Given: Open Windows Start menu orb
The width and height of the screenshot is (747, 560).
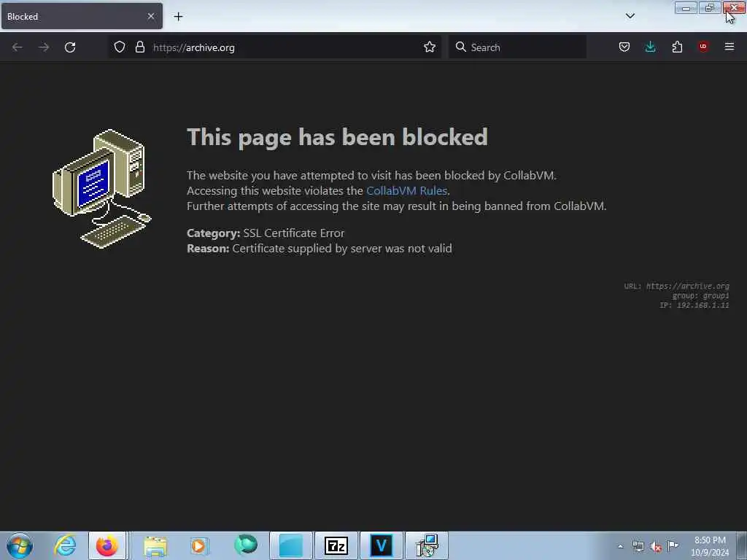Looking at the screenshot, I should tap(20, 545).
